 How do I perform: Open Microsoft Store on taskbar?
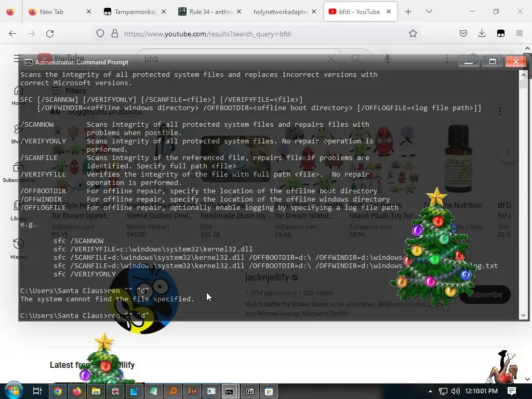pos(269,391)
